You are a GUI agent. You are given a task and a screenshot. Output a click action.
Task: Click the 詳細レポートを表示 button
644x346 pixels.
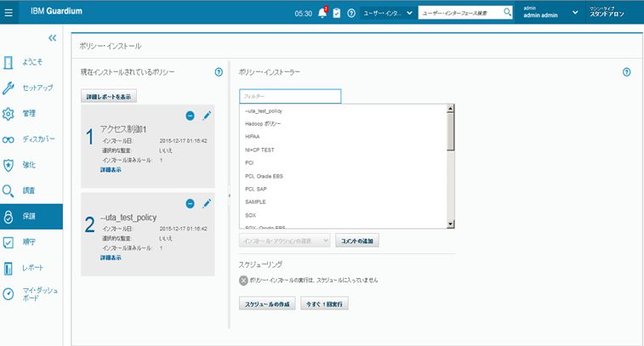108,97
